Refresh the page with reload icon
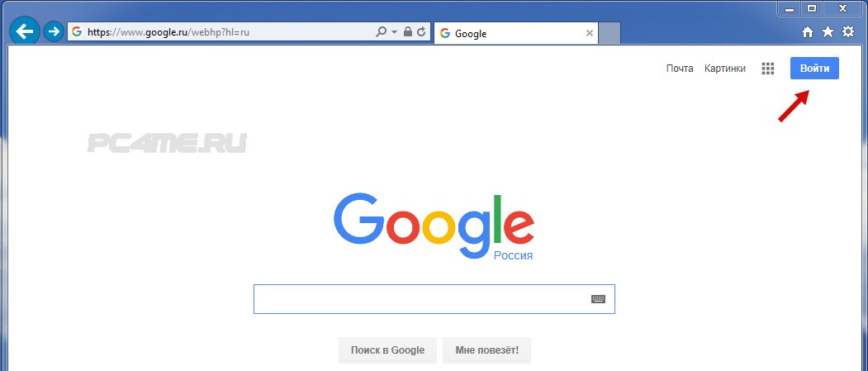Screen dimensions: 868x371 coord(421,32)
